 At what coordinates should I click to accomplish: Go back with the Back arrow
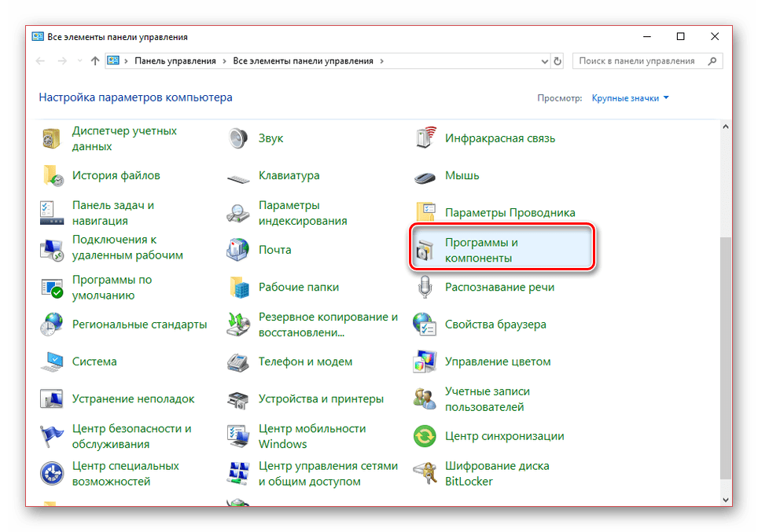[40, 61]
